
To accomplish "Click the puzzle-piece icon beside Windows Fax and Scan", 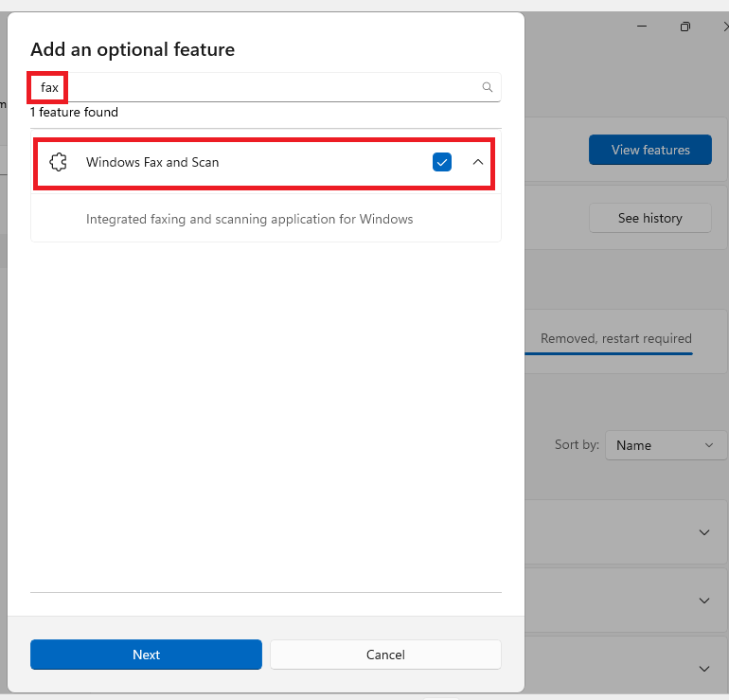I will [x=58, y=162].
